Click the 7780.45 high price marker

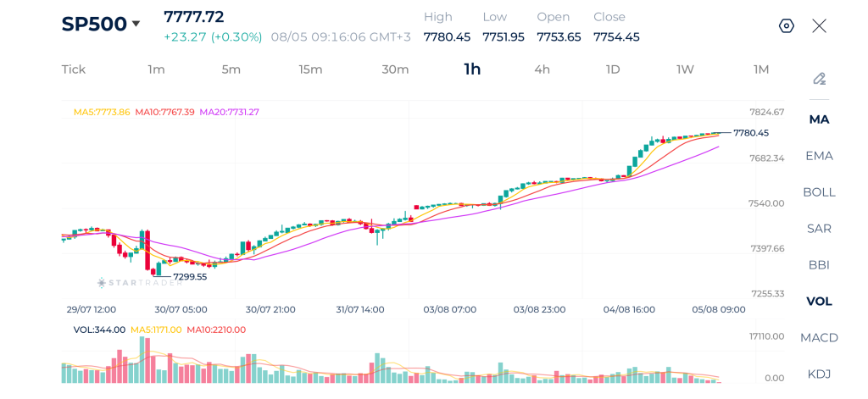coord(751,133)
